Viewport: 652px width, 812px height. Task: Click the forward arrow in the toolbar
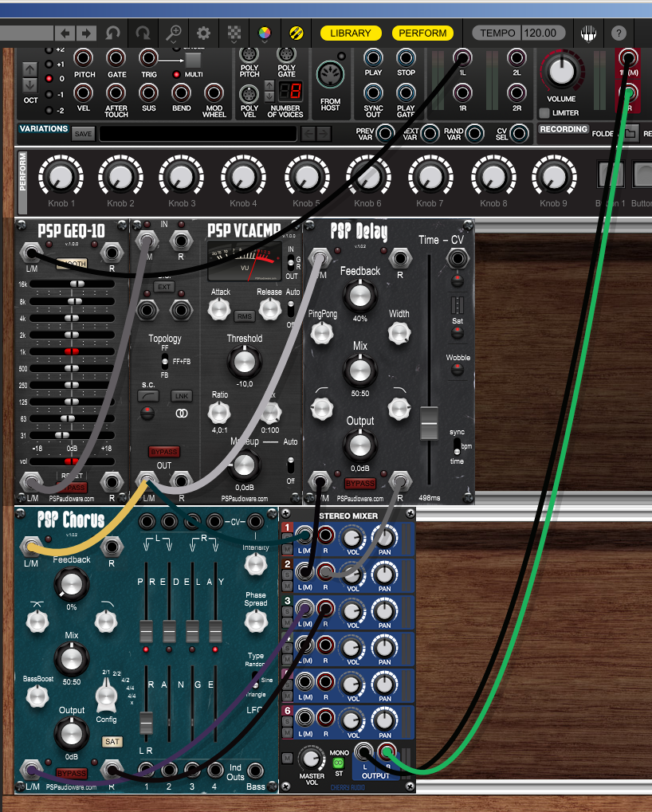pos(87,33)
